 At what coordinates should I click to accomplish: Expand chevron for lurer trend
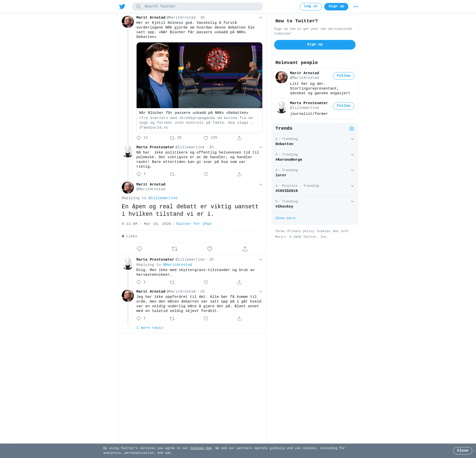pos(352,170)
